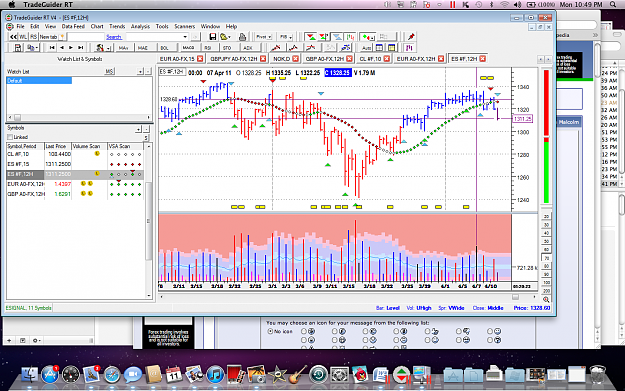Click the Auto scale toolbar button
This screenshot has height=391, width=625.
click(366, 48)
